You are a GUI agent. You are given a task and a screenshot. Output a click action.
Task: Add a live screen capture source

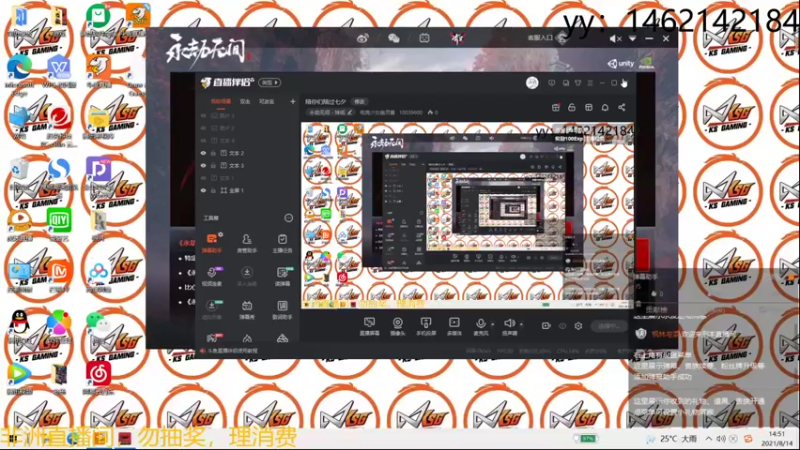click(369, 326)
